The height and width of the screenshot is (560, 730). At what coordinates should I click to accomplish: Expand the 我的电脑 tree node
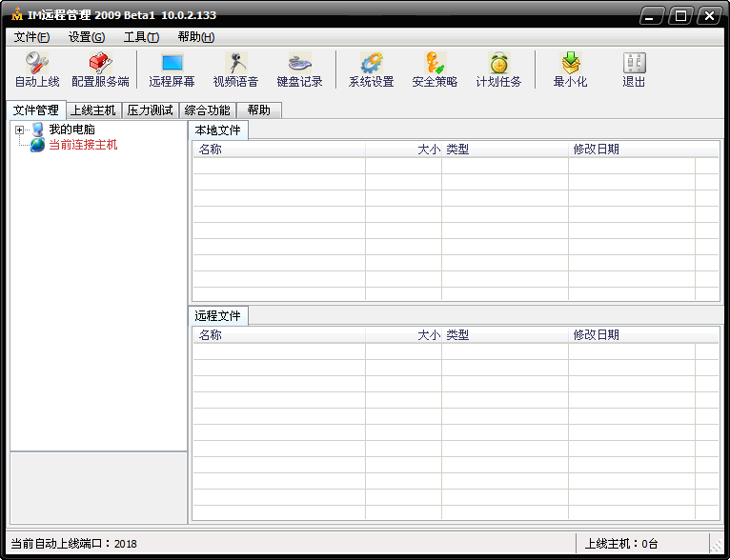point(19,130)
